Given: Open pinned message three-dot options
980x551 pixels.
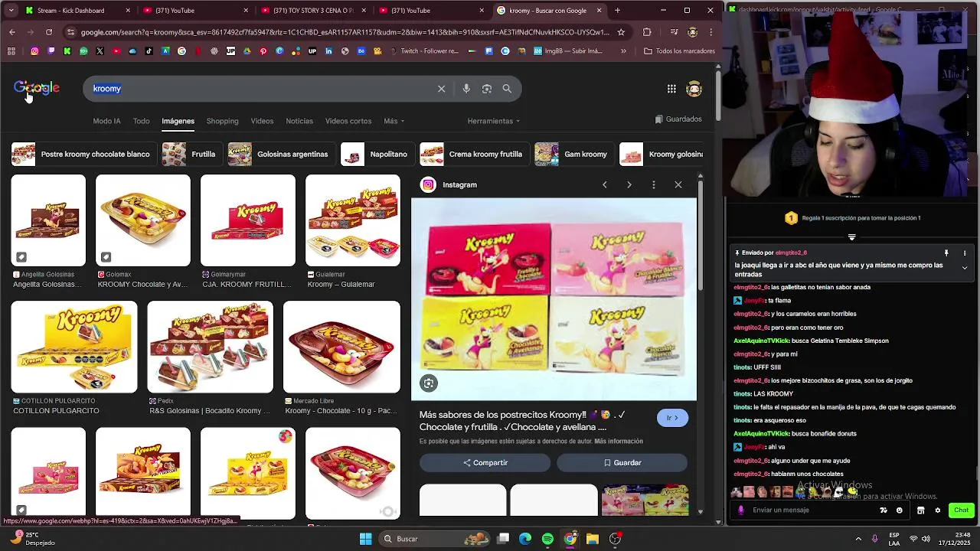Looking at the screenshot, I should pyautogui.click(x=965, y=253).
